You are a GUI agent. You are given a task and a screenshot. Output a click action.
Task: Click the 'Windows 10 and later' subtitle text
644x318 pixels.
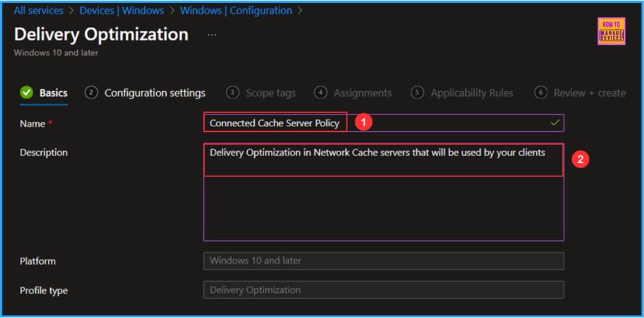56,53
